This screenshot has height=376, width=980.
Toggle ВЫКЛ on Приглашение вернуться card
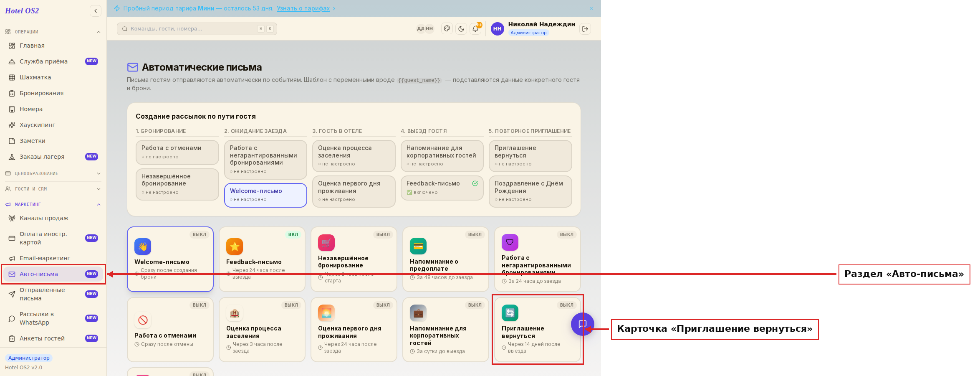567,305
